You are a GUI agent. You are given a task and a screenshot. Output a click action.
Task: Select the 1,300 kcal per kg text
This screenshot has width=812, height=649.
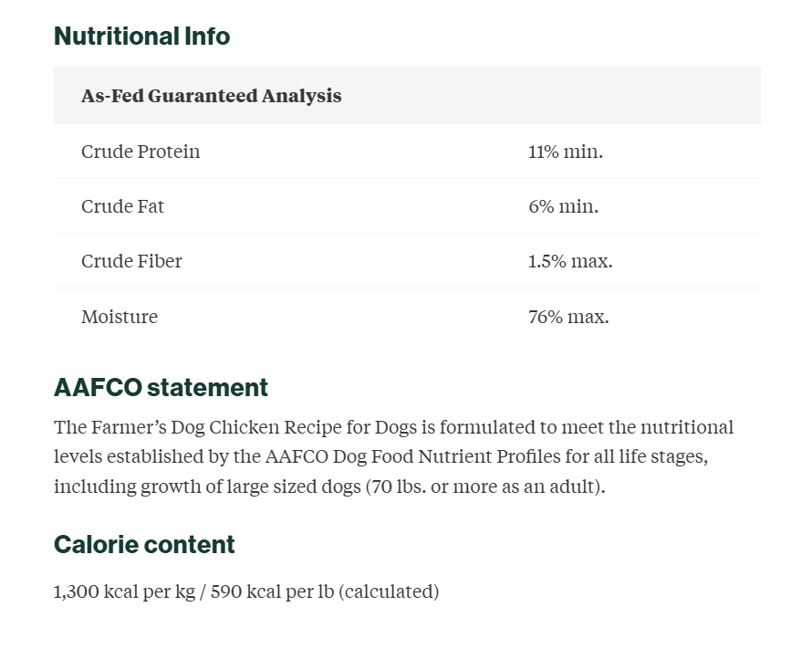pyautogui.click(x=125, y=591)
